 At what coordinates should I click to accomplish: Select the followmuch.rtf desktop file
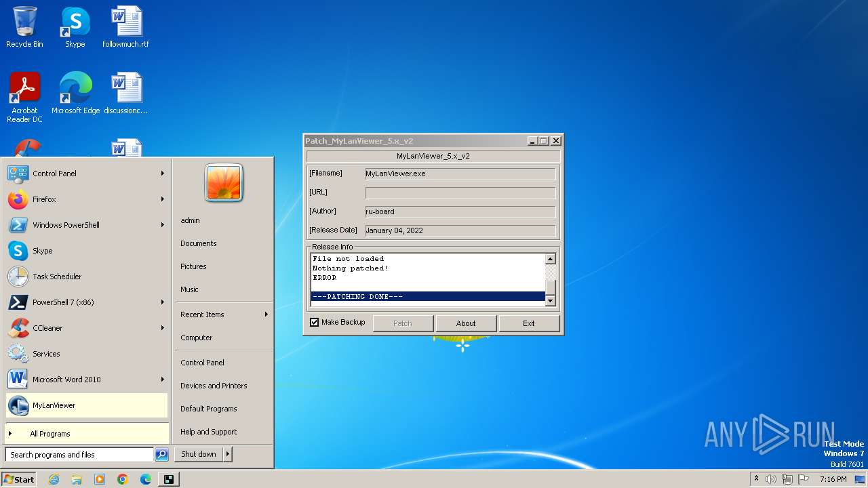tap(126, 27)
